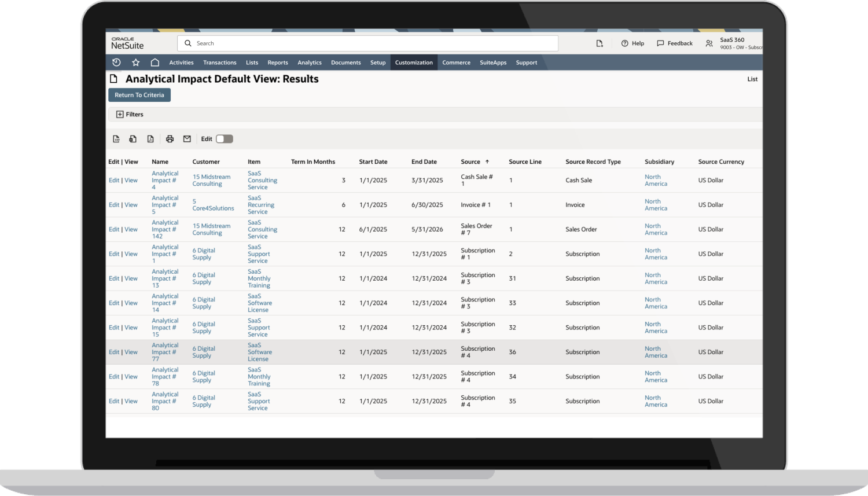Click Return To Criteria button
The image size is (868, 496).
tap(139, 95)
